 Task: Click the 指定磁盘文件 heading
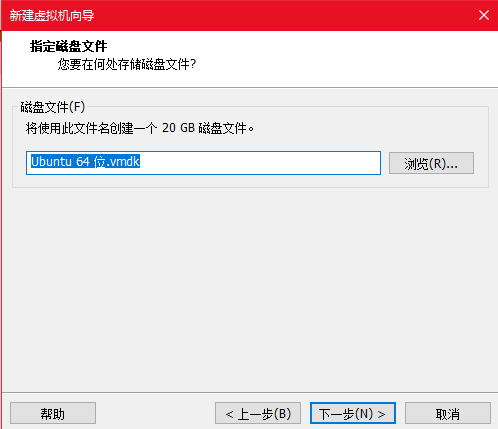tap(69, 46)
